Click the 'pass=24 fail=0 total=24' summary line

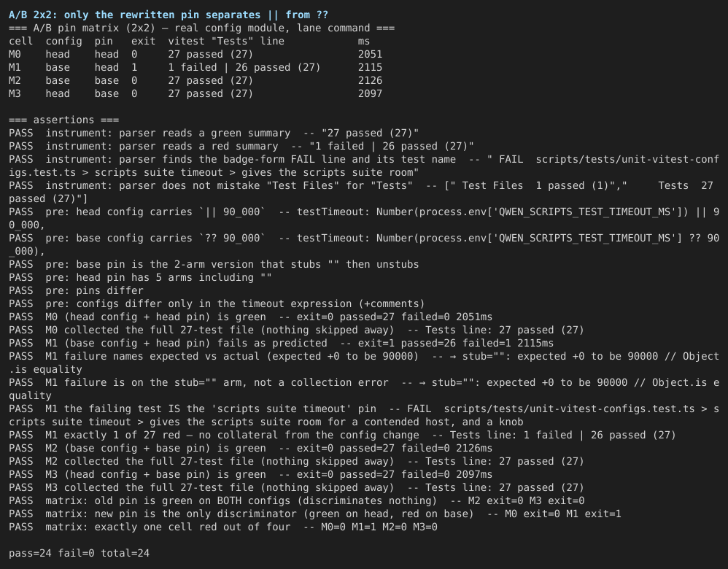(x=79, y=553)
